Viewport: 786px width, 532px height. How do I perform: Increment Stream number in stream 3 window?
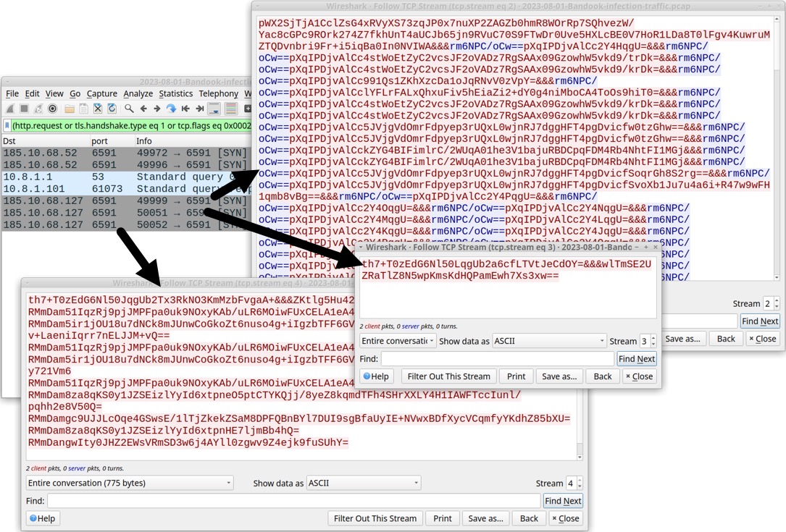[x=653, y=338]
